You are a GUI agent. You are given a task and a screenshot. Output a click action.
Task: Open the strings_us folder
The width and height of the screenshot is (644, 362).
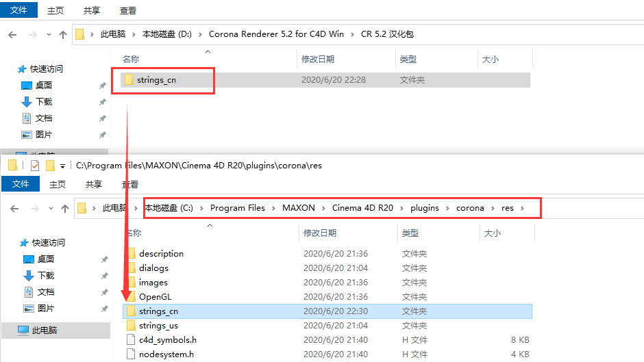(158, 326)
